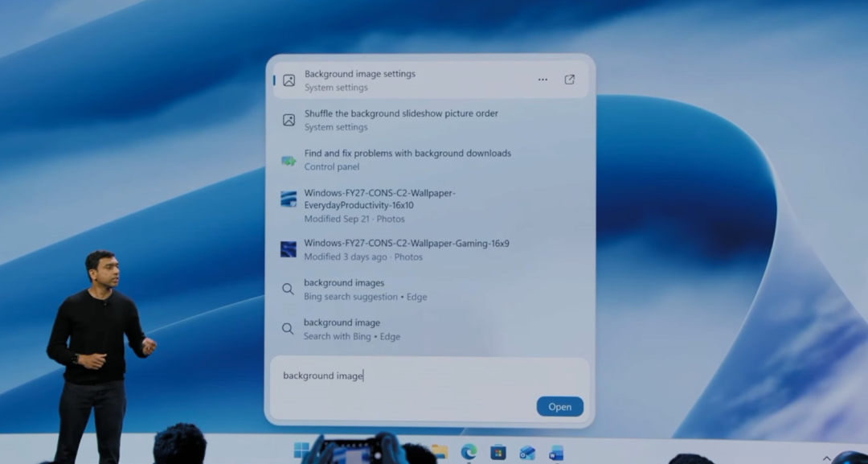Choose the 'background images' Bing suggestion text
This screenshot has height=464, width=868.
click(344, 283)
